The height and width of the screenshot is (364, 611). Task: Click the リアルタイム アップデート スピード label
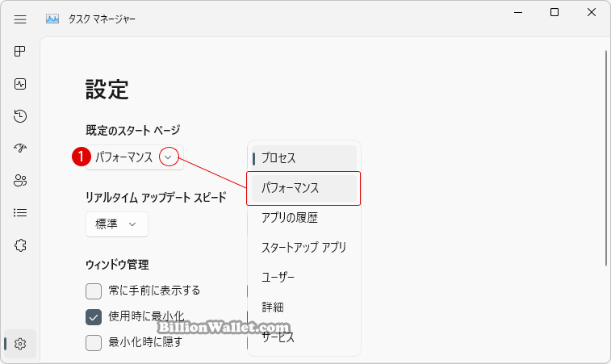tap(156, 198)
